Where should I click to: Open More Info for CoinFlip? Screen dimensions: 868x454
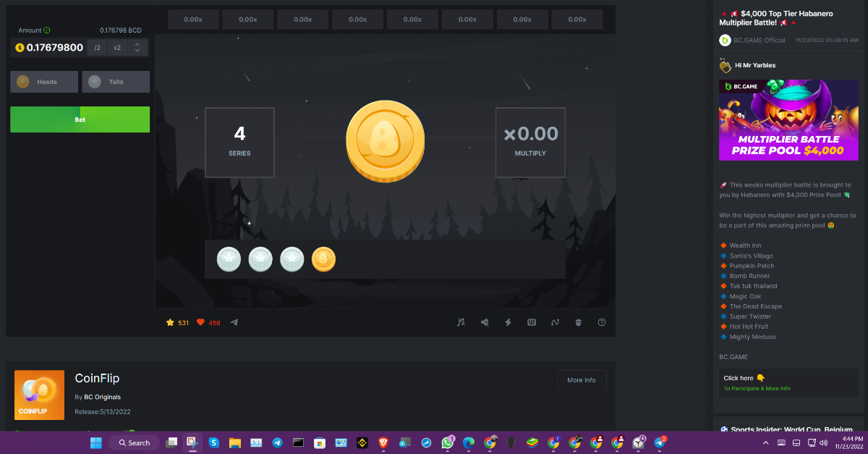tap(582, 380)
